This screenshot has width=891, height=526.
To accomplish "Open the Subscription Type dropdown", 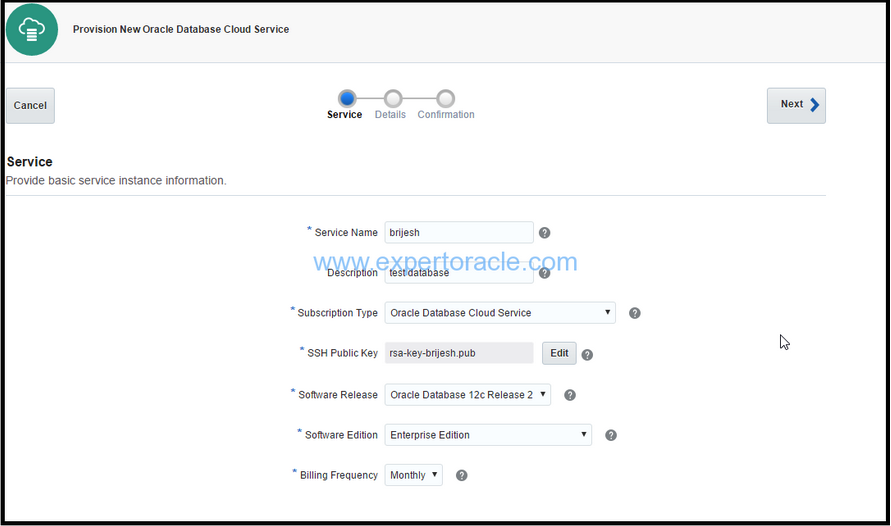I will pos(500,313).
